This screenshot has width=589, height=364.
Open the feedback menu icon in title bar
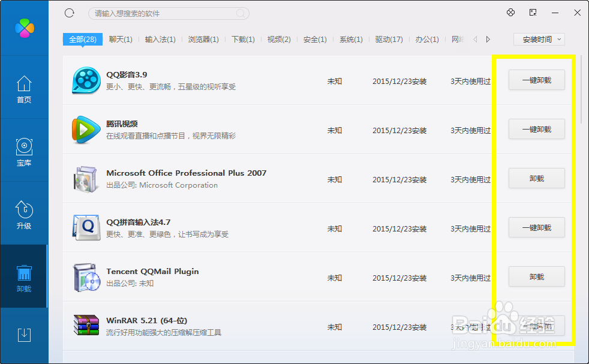click(x=533, y=13)
